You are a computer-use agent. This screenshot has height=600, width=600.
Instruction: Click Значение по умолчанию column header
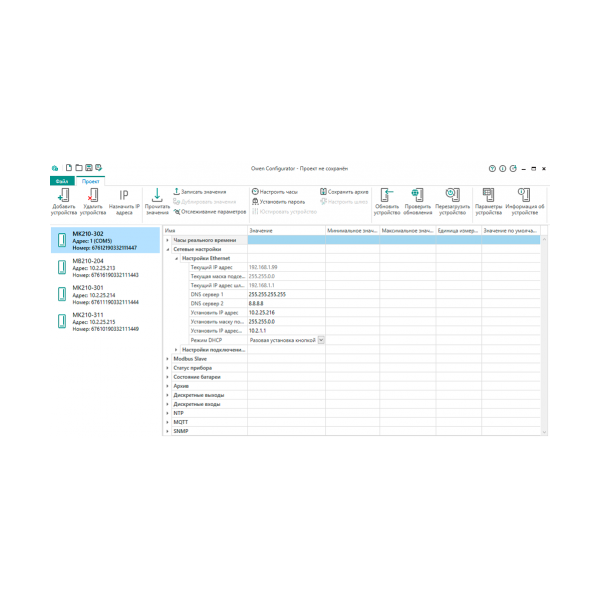coord(510,231)
